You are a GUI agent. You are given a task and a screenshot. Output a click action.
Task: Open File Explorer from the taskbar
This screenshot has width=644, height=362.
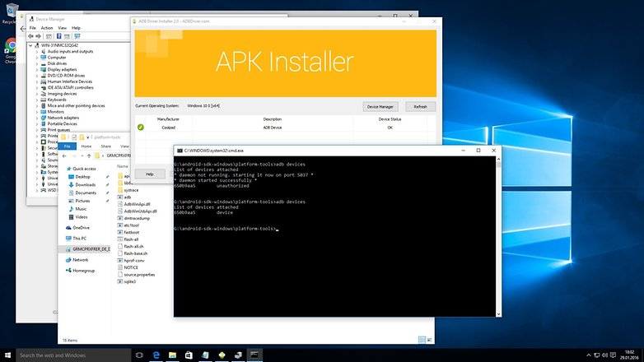[172, 355]
